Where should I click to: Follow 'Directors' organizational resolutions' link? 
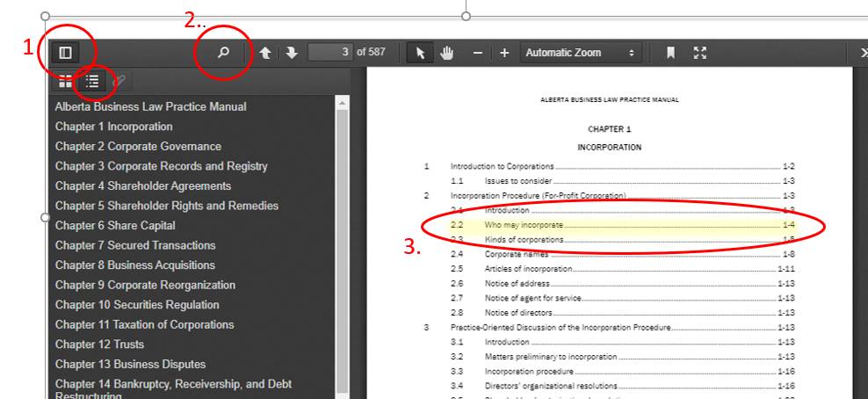[551, 386]
